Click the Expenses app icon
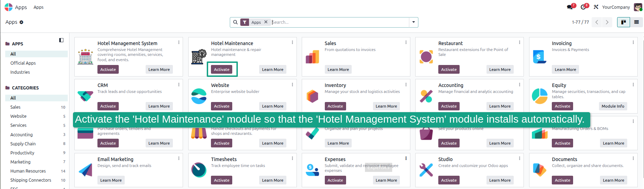The height and width of the screenshot is (189, 644). (313, 170)
